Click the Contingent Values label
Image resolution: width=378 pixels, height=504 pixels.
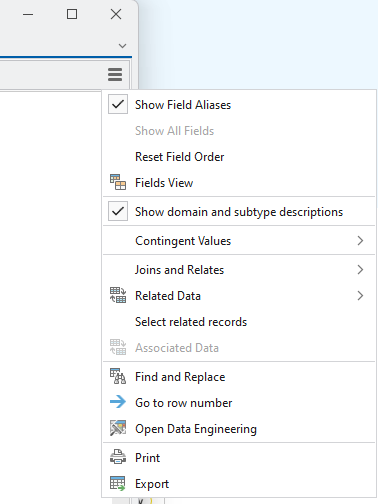point(183,241)
